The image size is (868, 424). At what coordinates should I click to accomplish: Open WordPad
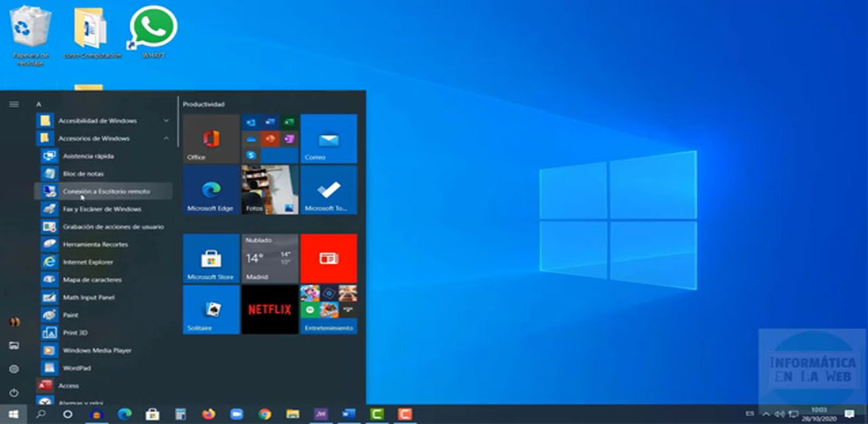tap(103, 368)
